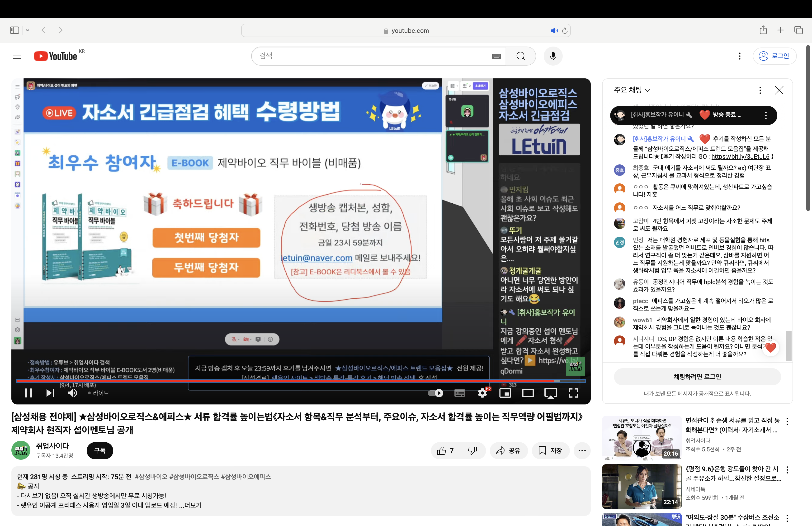
Task: Click the page vertical scrollbar
Action: 808,128
